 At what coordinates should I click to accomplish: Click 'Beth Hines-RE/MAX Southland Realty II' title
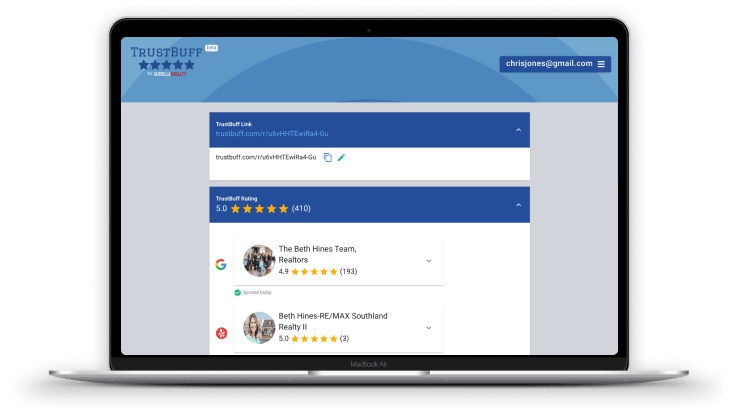[333, 321]
